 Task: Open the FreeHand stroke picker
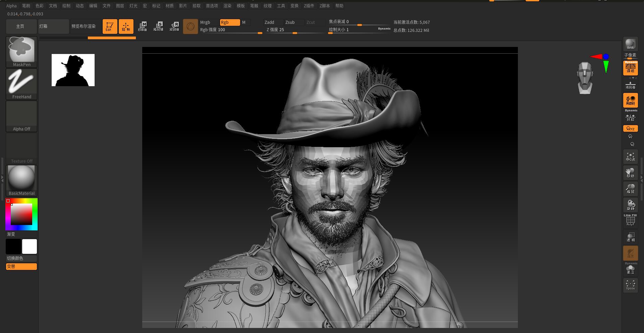click(21, 84)
